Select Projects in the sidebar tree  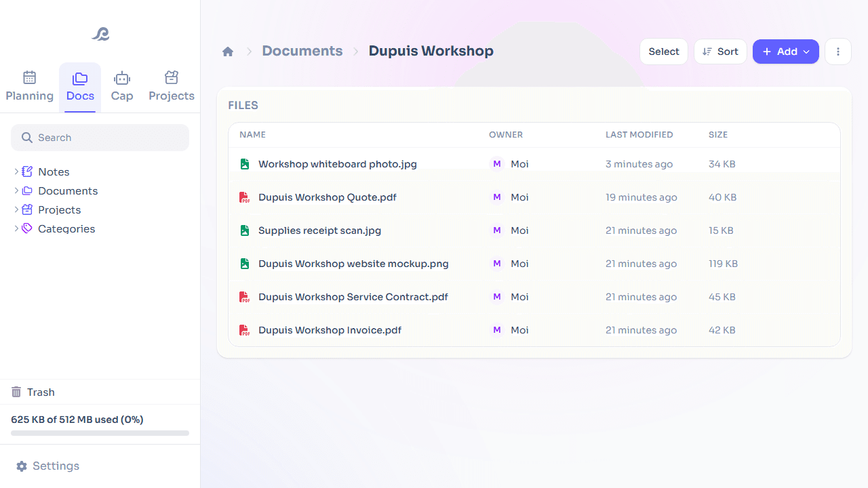(x=60, y=209)
